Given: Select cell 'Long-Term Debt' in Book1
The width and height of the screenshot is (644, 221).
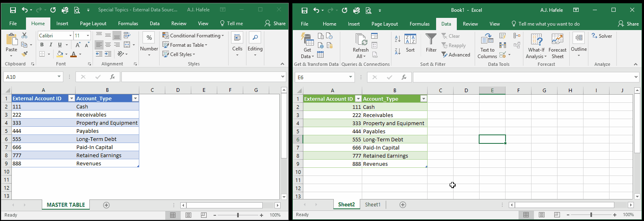Looking at the screenshot, I should tap(394, 139).
